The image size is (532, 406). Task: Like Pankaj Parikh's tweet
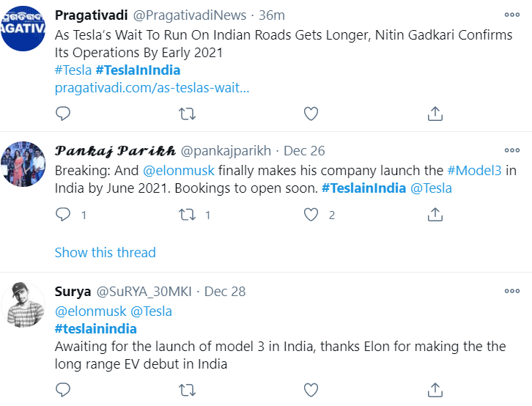(311, 215)
